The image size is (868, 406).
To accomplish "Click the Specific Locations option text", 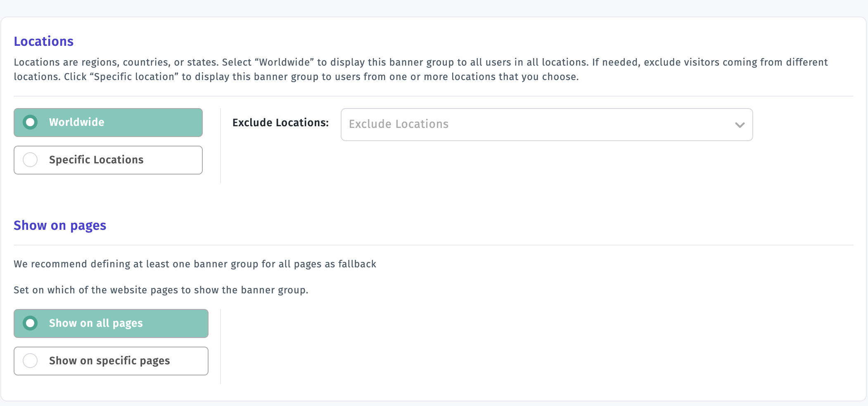I will coord(96,160).
